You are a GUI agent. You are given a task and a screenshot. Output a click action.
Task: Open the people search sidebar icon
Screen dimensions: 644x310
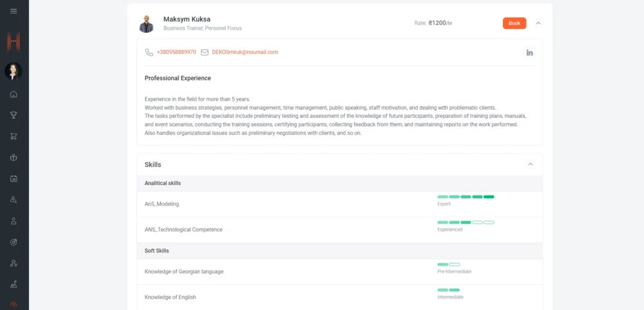(14, 200)
